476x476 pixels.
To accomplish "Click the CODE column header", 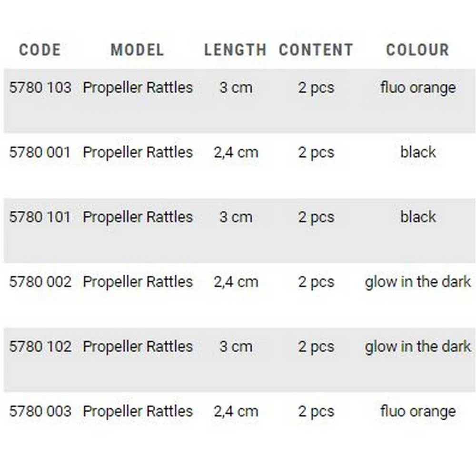I will 40,50.
